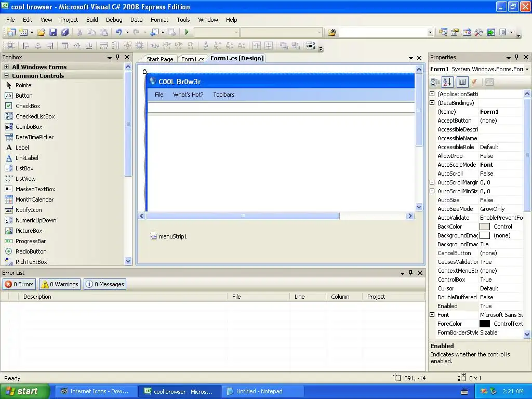Click the Align to Grid layout icon
The image size is (532, 399).
pyautogui.click(x=10, y=46)
